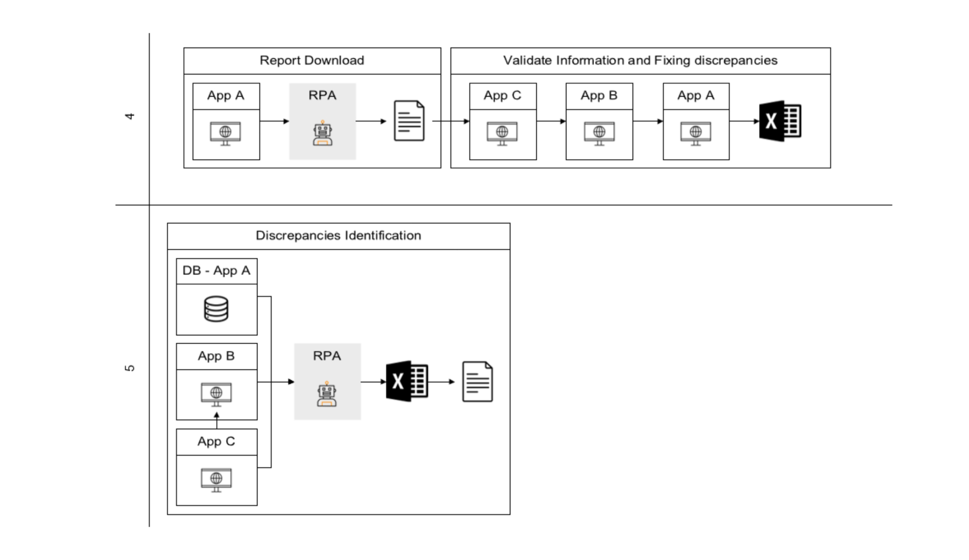Select the 'Discrepancies Identification' heading

tap(338, 236)
